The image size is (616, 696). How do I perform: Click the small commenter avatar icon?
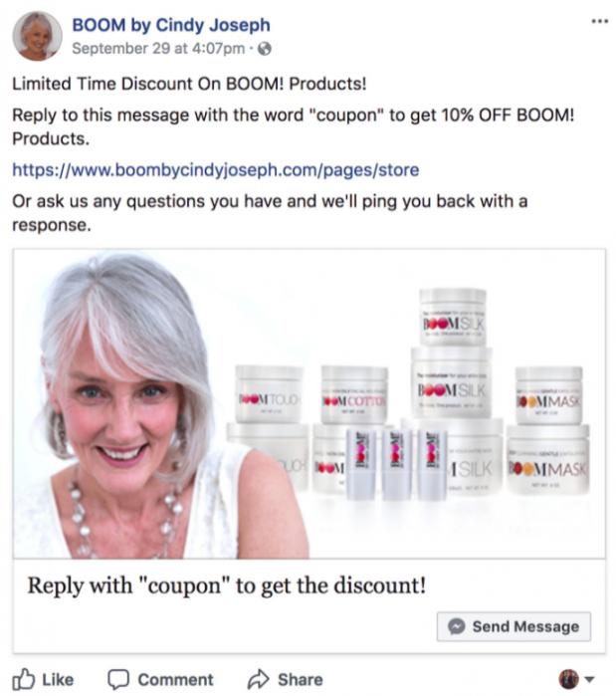(569, 679)
